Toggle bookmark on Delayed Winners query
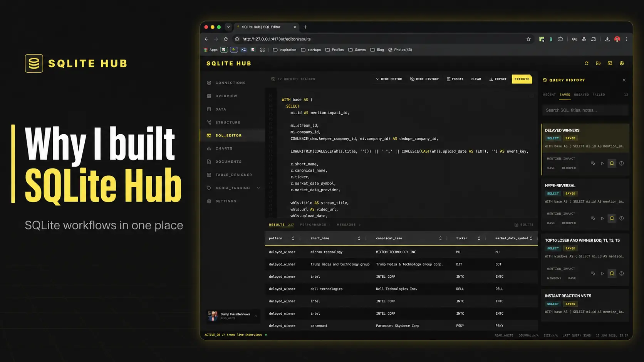 [x=612, y=163]
